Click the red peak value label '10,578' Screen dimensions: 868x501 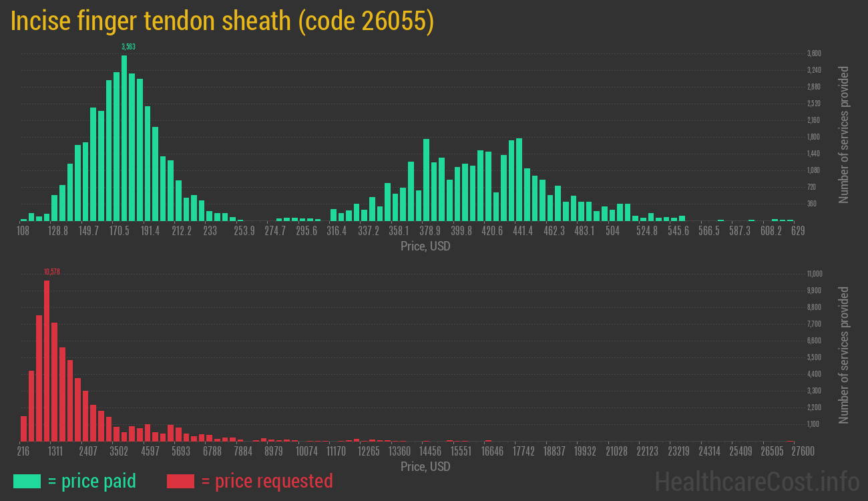[52, 272]
